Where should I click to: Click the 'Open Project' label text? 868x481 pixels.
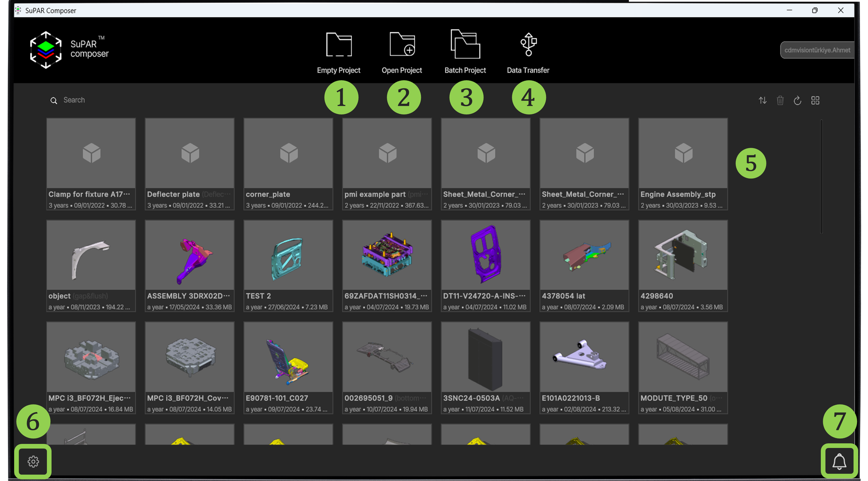[x=402, y=70]
